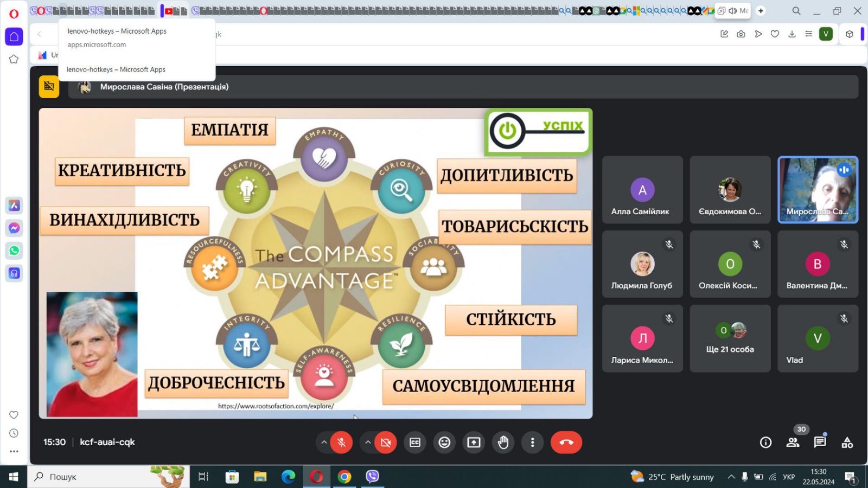The image size is (868, 488).
Task: Select Алла Самійлик participant tile
Action: point(642,190)
